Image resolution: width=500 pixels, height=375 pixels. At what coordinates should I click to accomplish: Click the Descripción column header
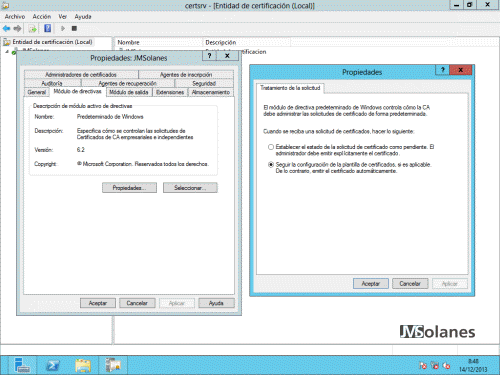[247, 42]
